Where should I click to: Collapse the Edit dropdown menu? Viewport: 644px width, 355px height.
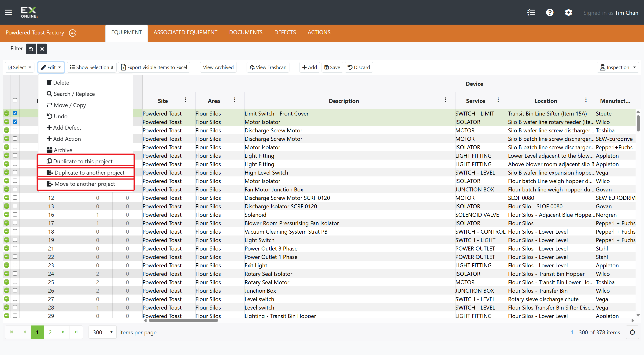coord(51,67)
